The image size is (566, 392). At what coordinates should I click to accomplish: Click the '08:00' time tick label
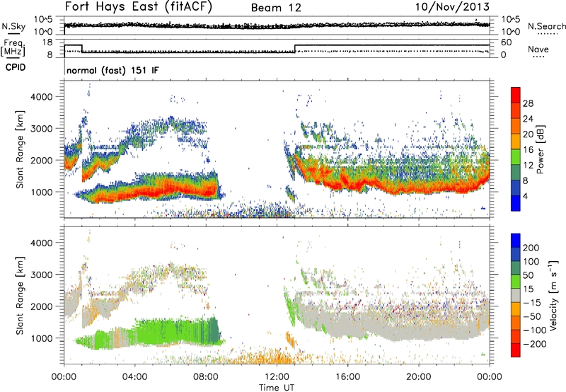pos(206,377)
